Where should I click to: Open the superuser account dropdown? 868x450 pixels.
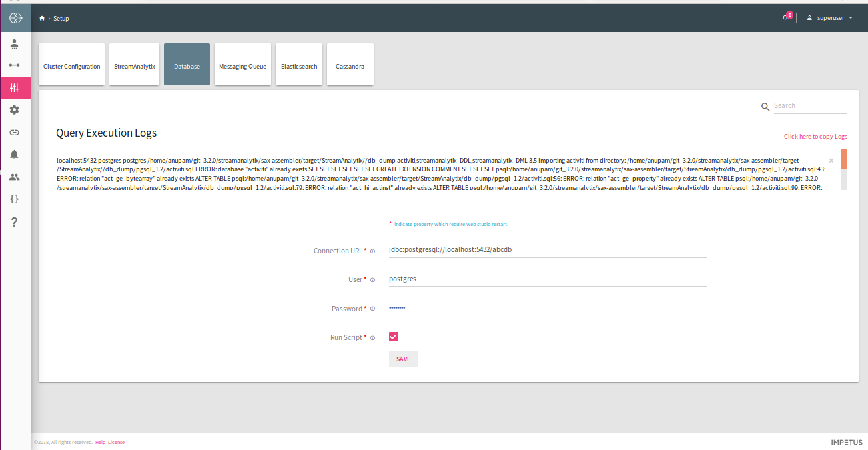tap(830, 18)
